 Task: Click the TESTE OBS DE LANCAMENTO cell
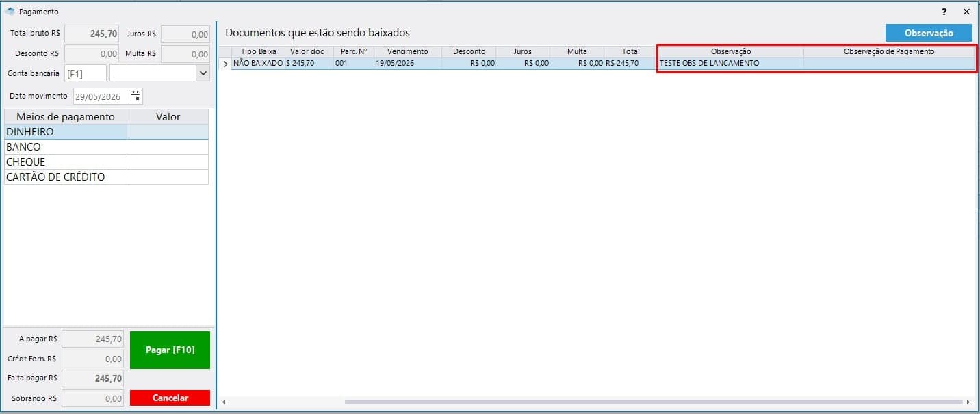(x=731, y=64)
